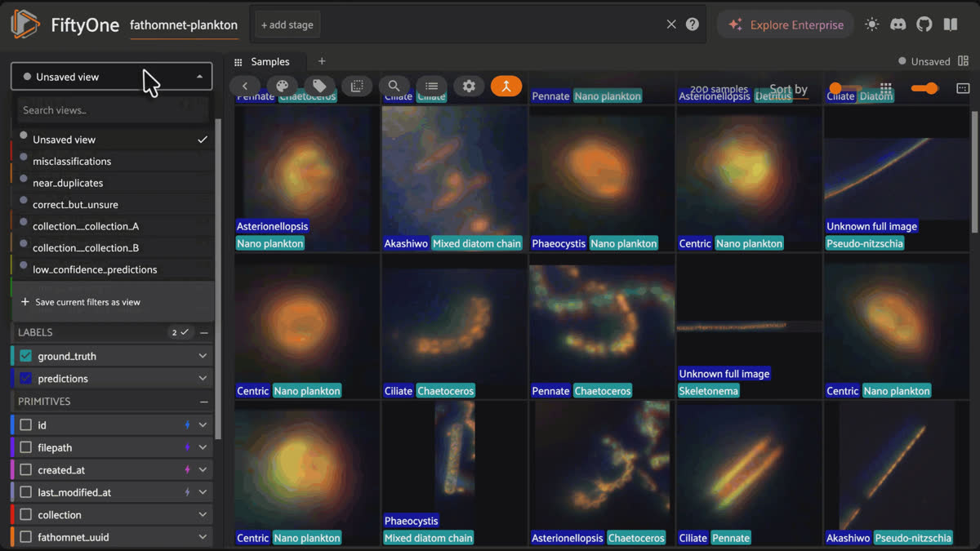This screenshot has height=551, width=980.
Task: Click the Search views input field
Action: (x=113, y=110)
